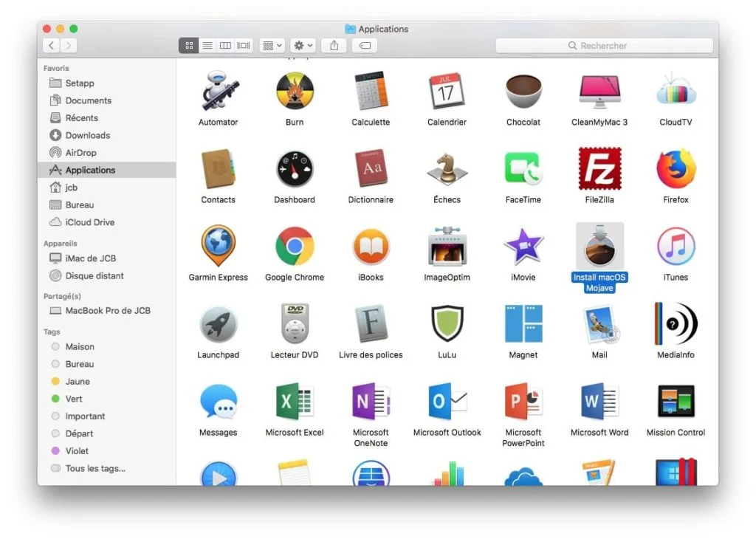756x539 pixels.
Task: Open the Mail stamp icon
Action: coord(599,324)
